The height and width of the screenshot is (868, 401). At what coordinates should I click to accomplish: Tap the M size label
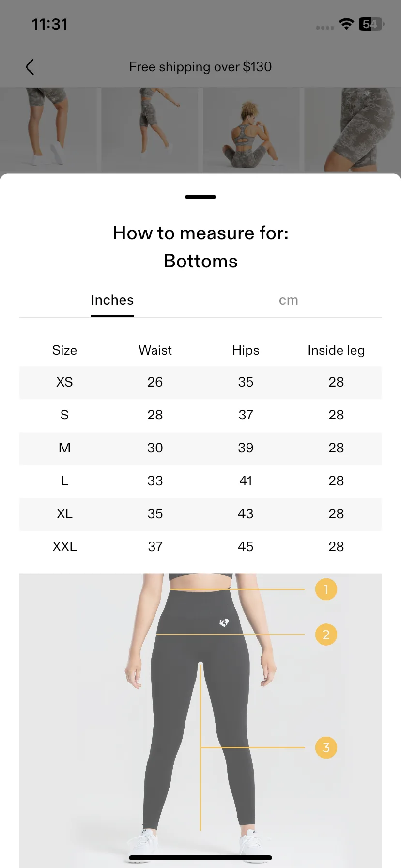64,448
